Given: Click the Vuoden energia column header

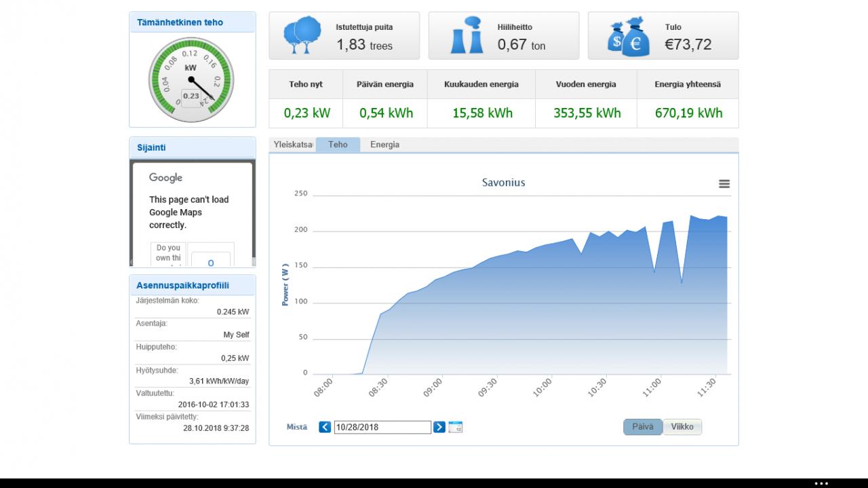Looking at the screenshot, I should pos(586,84).
